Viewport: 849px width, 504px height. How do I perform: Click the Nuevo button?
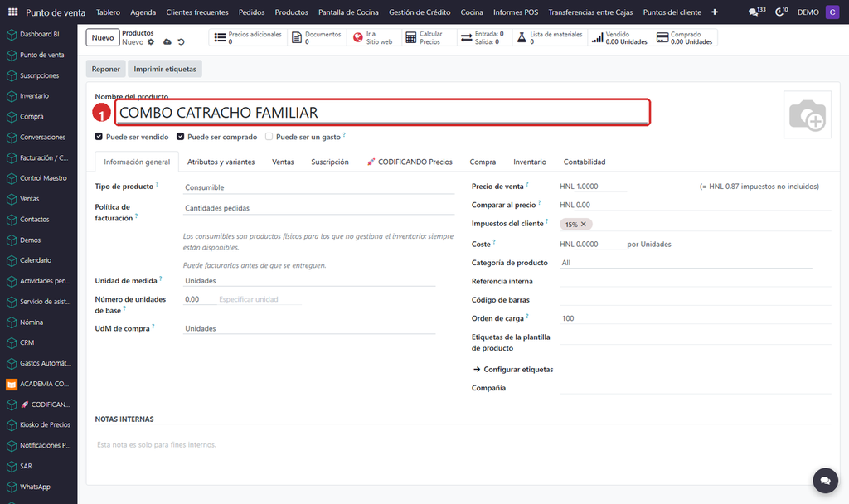pos(102,37)
